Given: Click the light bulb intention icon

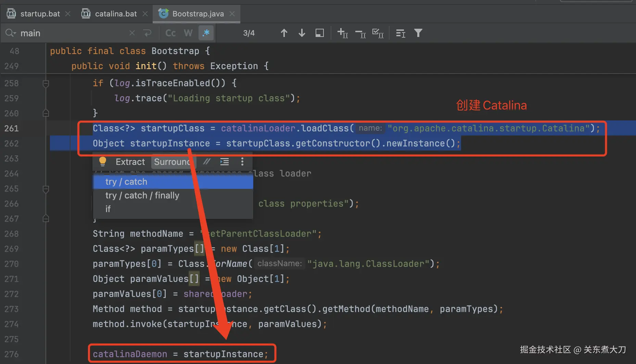Looking at the screenshot, I should click(102, 161).
